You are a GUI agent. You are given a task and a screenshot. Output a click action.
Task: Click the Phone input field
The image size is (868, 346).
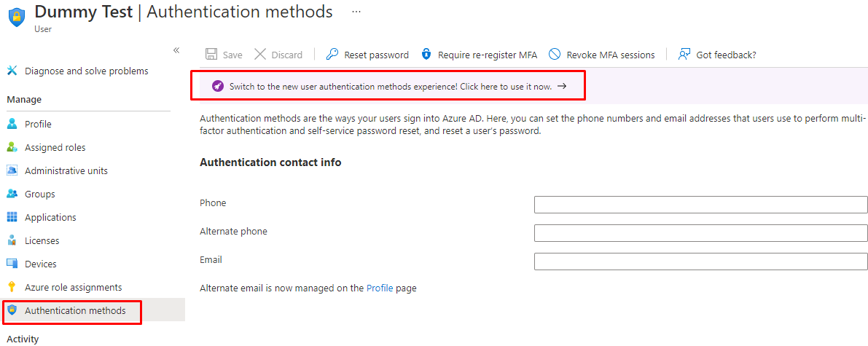(x=700, y=205)
